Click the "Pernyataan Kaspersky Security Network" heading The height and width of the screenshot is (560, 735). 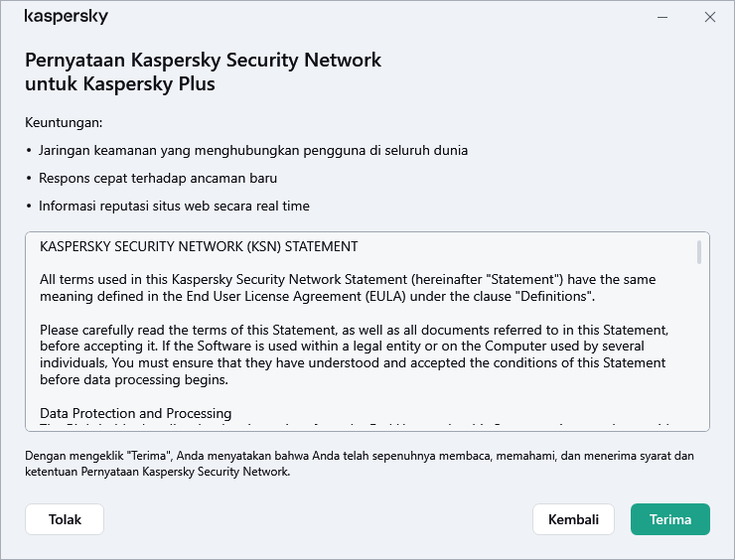(x=203, y=60)
